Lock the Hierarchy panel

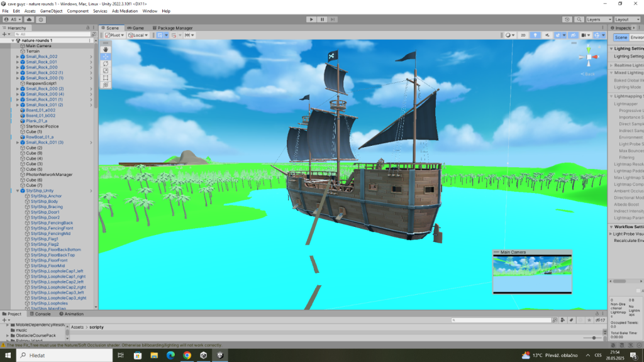tap(87, 28)
